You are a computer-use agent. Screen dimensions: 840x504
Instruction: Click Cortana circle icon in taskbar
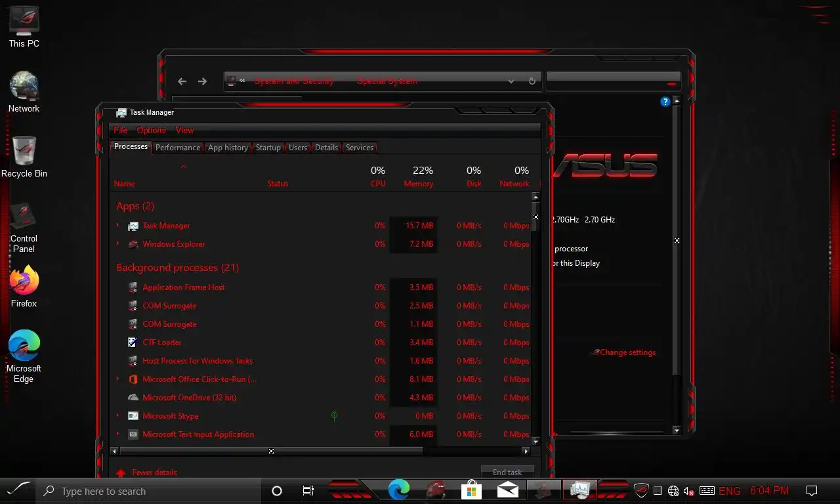pyautogui.click(x=276, y=491)
